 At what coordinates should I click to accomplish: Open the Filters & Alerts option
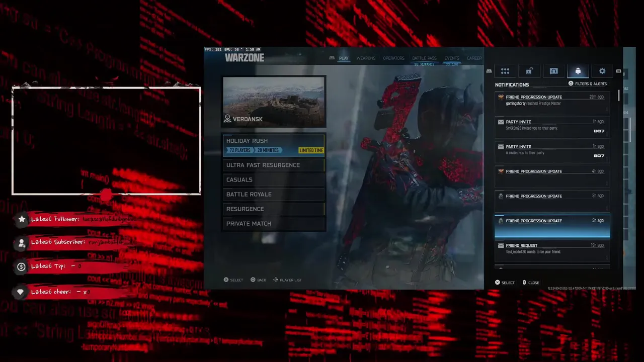pos(588,83)
